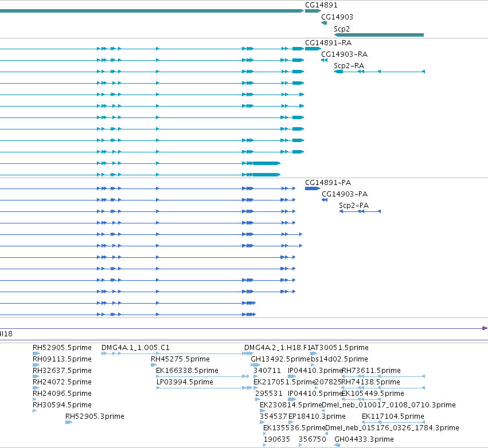The width and height of the screenshot is (488, 448).
Task: Click the 190635 feature label
Action: 276,439
